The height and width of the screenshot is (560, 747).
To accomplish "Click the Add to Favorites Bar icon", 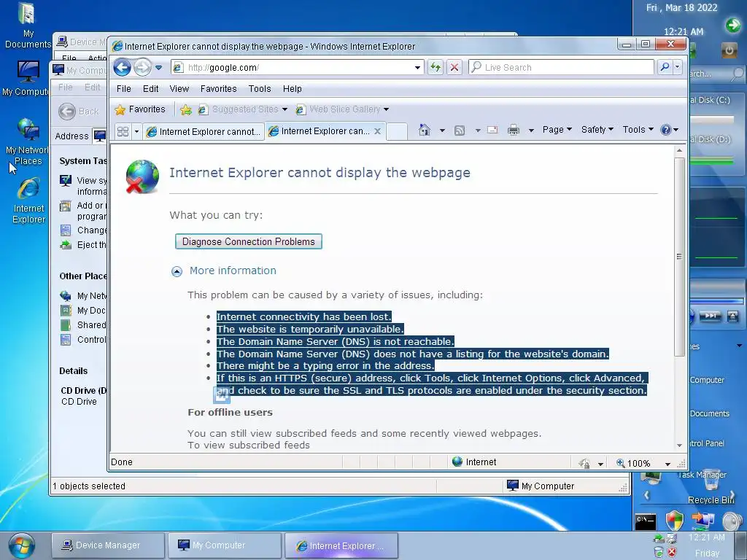I will click(186, 110).
